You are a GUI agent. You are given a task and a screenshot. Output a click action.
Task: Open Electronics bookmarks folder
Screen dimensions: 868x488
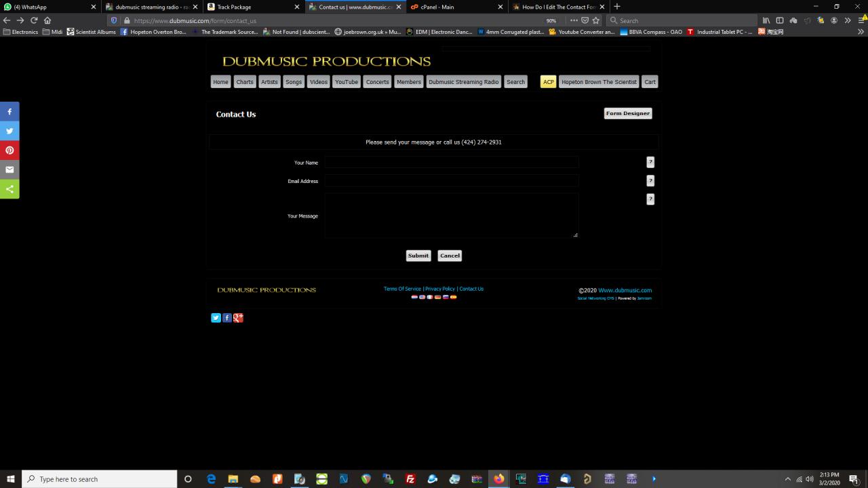click(20, 32)
